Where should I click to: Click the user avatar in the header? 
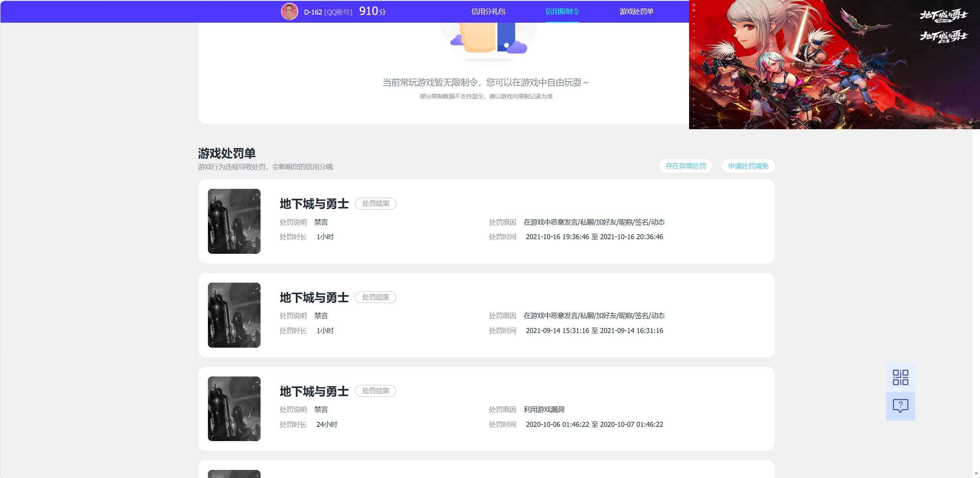point(289,12)
